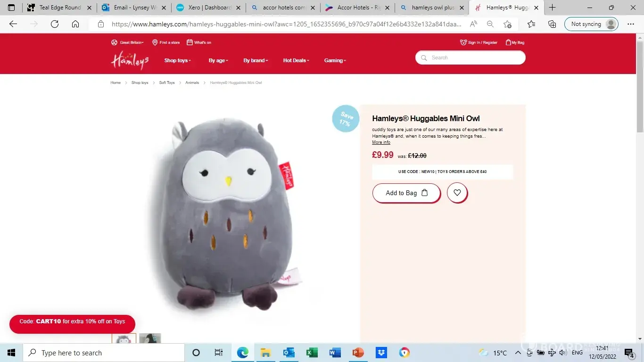
Task: Open tab actions menu icon
Action: click(x=11, y=8)
